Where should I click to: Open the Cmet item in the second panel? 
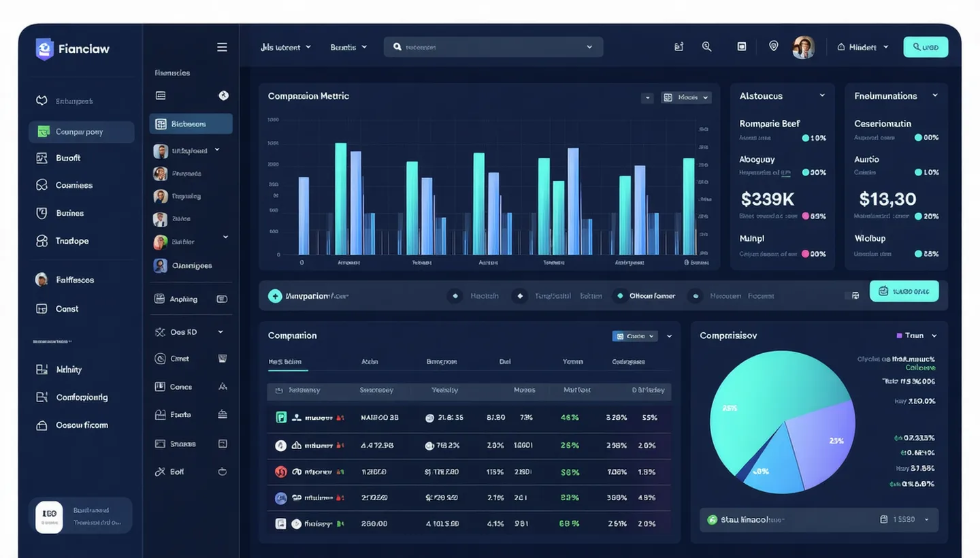coord(191,359)
